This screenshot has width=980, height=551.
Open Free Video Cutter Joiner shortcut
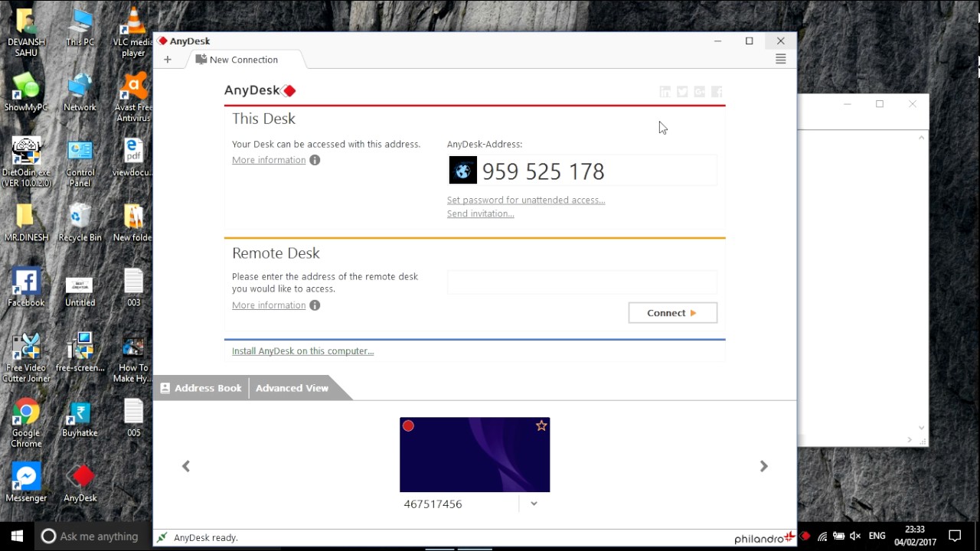26,357
